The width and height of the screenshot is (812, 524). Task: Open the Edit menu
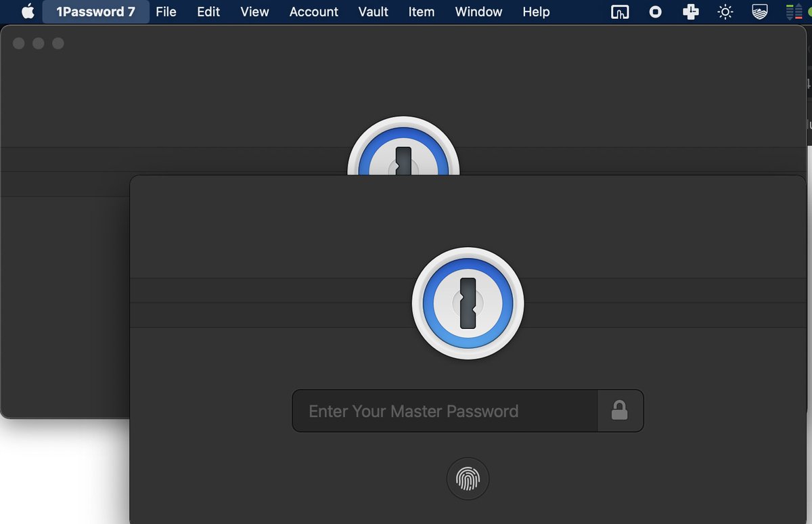tap(209, 12)
